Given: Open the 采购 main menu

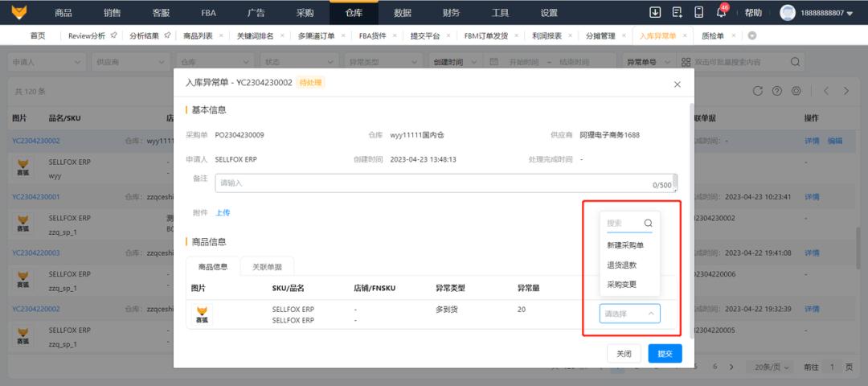Looking at the screenshot, I should [305, 13].
